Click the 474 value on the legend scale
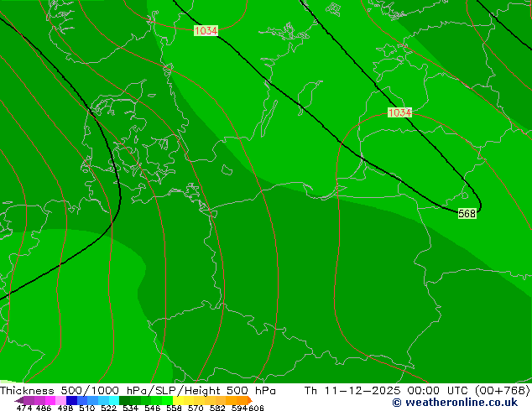The image size is (532, 411). click(x=24, y=408)
